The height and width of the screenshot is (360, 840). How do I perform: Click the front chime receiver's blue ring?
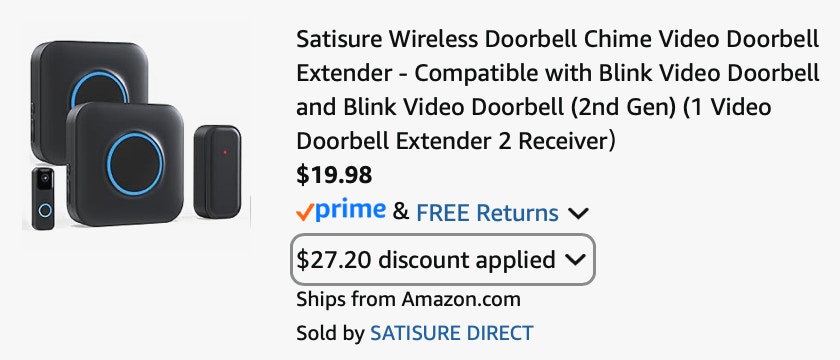pos(134,163)
